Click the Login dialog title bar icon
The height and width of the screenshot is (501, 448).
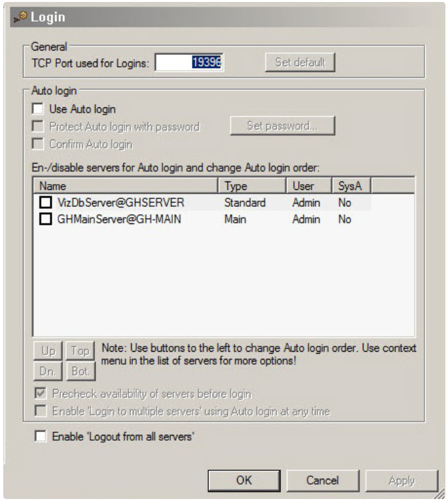tap(20, 16)
